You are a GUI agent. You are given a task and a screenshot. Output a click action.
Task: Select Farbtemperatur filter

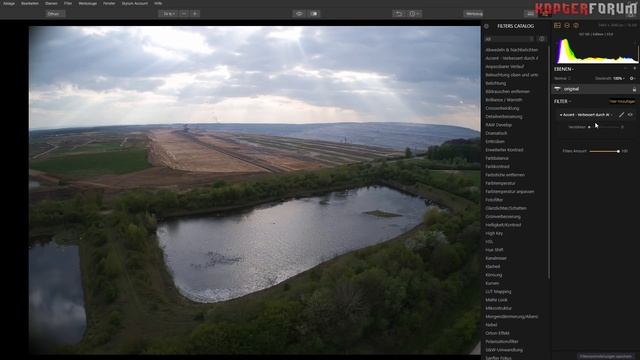point(500,183)
